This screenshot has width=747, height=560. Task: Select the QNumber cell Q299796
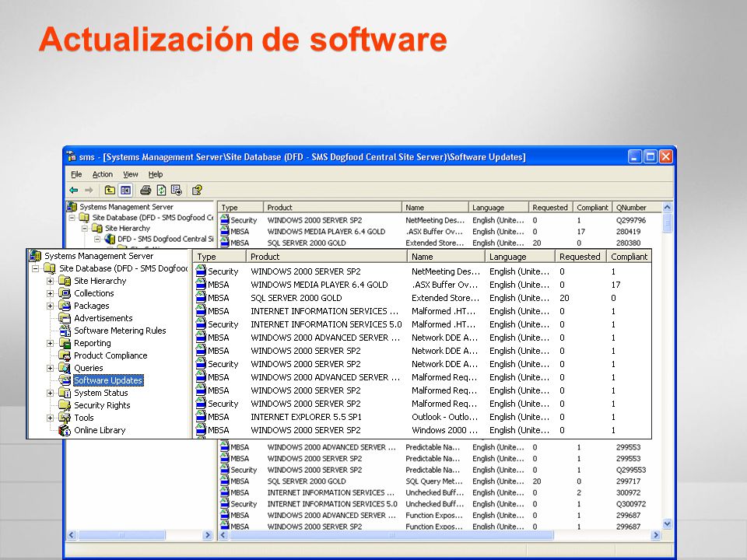coord(631,220)
